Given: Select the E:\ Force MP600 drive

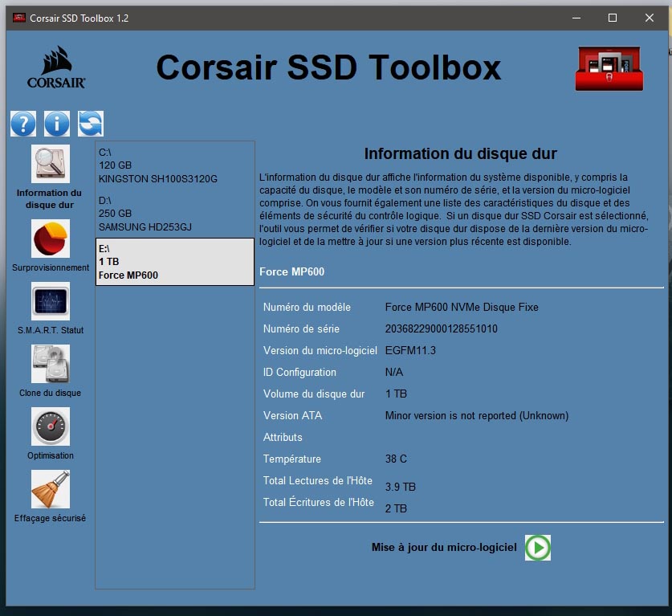Looking at the screenshot, I should [x=175, y=262].
